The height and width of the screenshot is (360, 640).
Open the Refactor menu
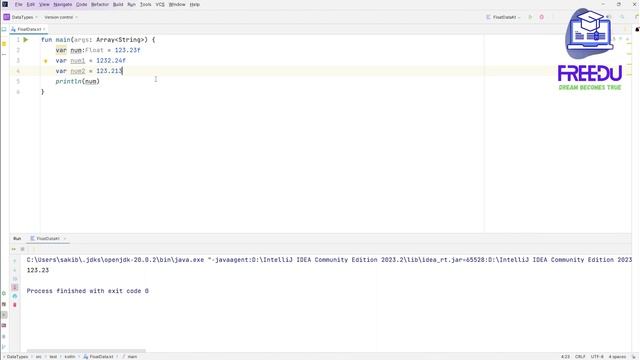pos(100,4)
